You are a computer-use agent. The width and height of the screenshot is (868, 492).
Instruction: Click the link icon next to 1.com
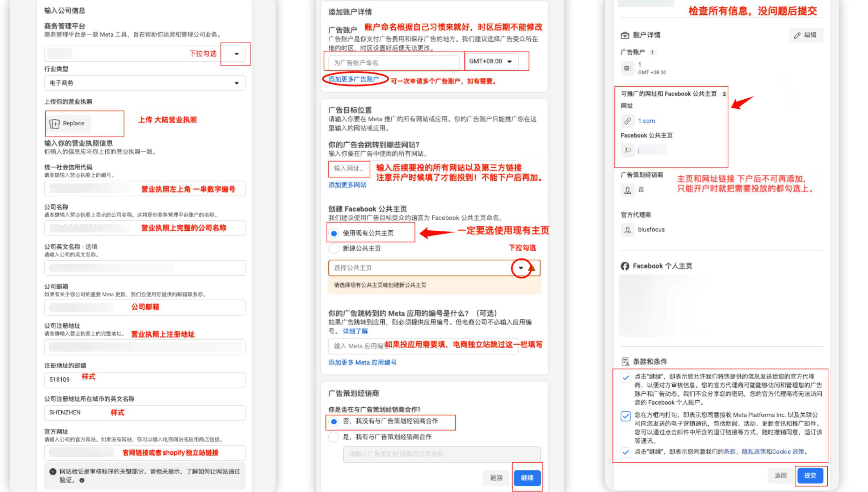[628, 121]
